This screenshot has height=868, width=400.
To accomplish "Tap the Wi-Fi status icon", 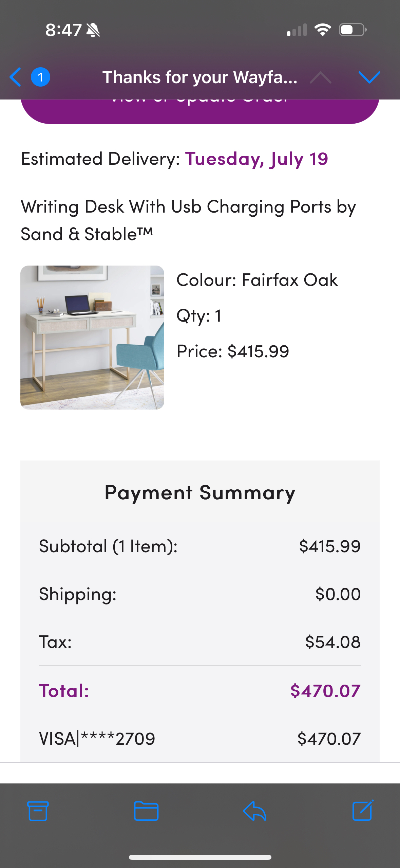I will point(323,30).
